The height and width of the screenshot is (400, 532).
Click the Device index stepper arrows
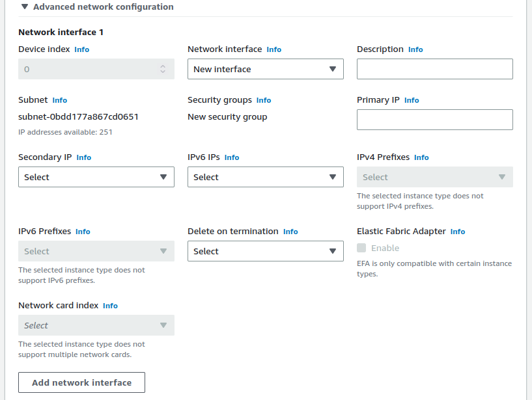pyautogui.click(x=162, y=69)
